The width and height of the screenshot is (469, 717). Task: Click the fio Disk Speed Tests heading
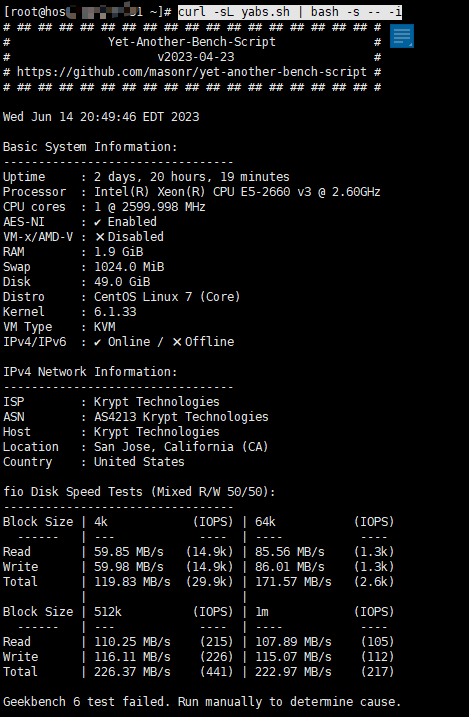tap(139, 492)
